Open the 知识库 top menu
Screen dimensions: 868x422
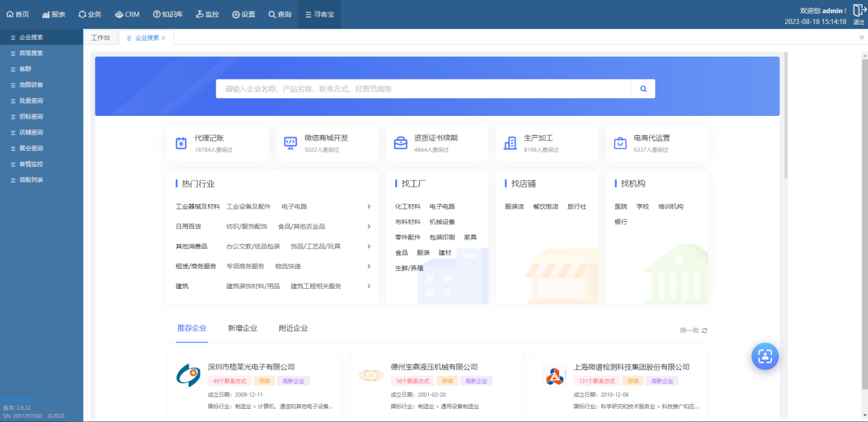[x=167, y=14]
